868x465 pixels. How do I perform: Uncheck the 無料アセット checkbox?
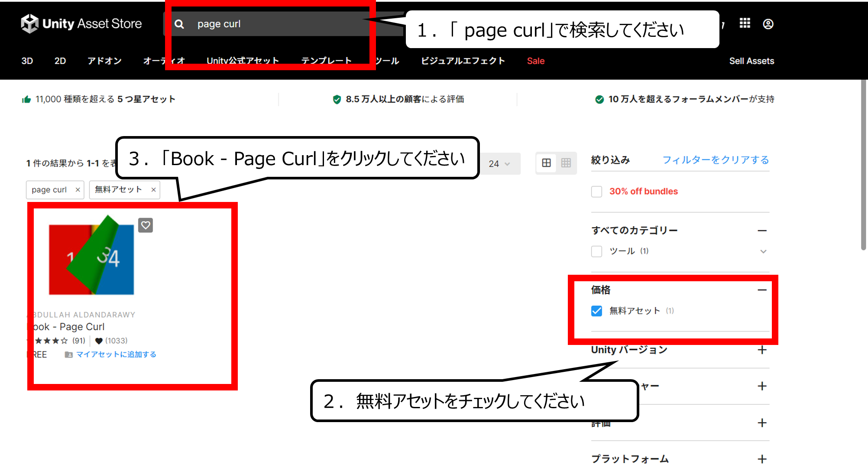point(596,311)
